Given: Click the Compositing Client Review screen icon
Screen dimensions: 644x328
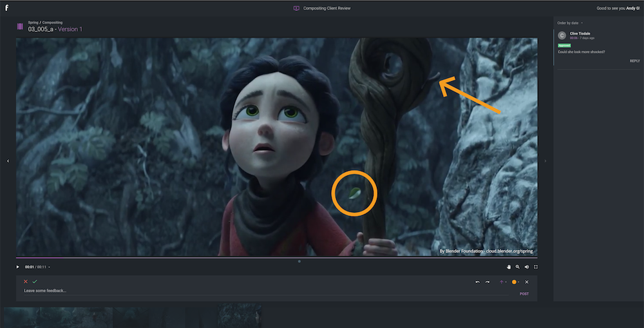Looking at the screenshot, I should (x=296, y=8).
